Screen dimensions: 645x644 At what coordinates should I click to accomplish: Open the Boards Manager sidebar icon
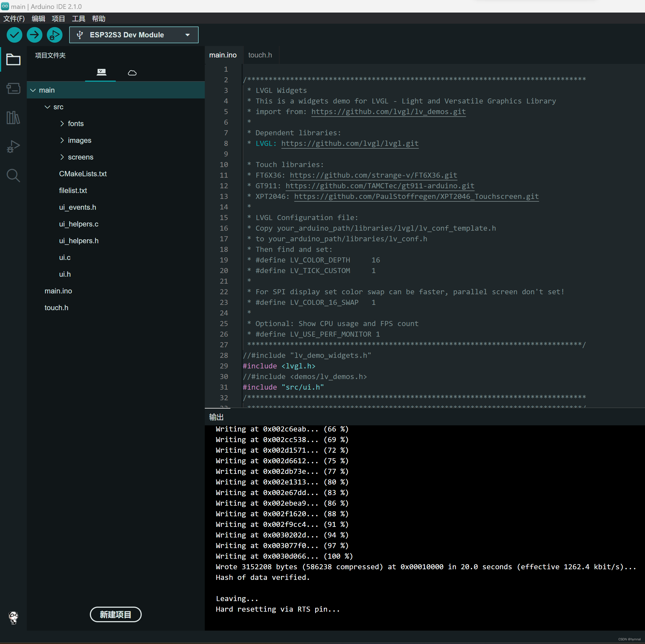pos(13,88)
